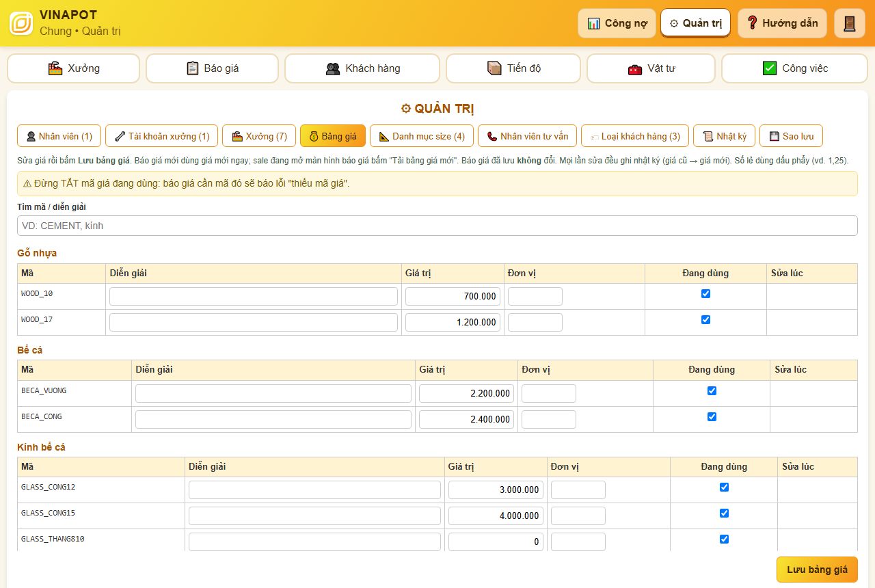This screenshot has height=588, width=875.
Task: Open the Báo giá main section
Action: click(x=212, y=68)
